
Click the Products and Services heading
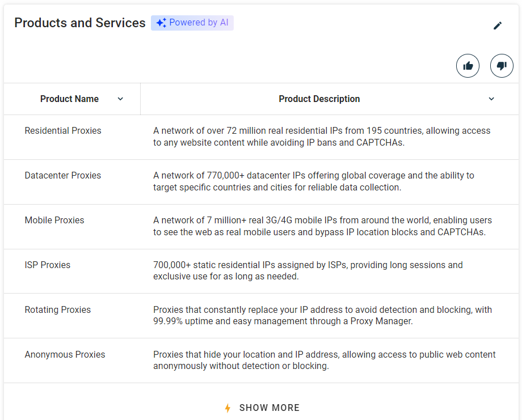click(x=79, y=23)
